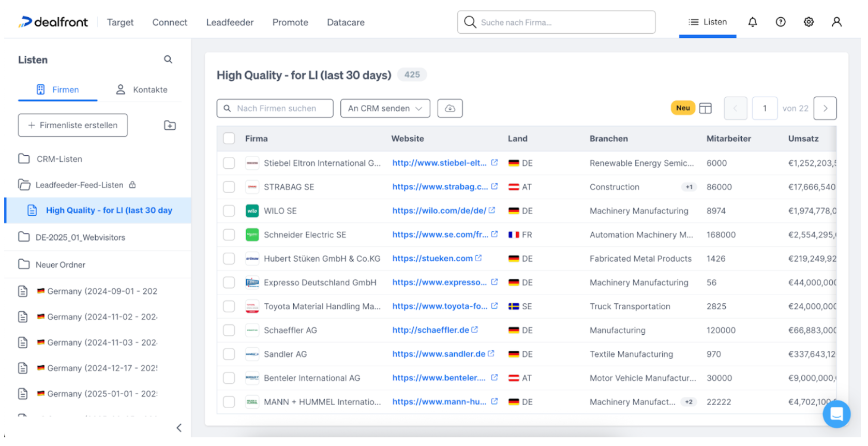Click the Neu badge button
868x446 pixels.
click(683, 108)
